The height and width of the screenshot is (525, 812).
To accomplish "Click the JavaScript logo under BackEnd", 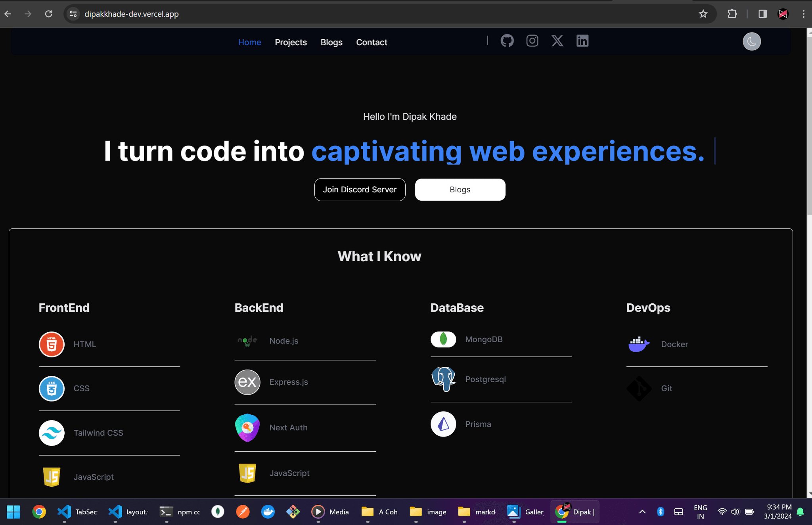I will 247,473.
